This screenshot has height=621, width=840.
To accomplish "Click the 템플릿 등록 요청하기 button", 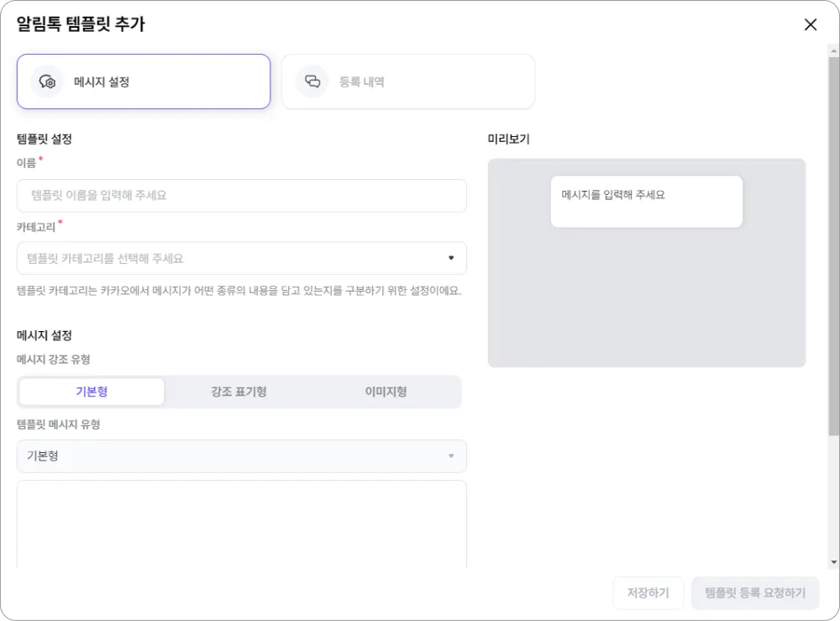I will pyautogui.click(x=755, y=592).
